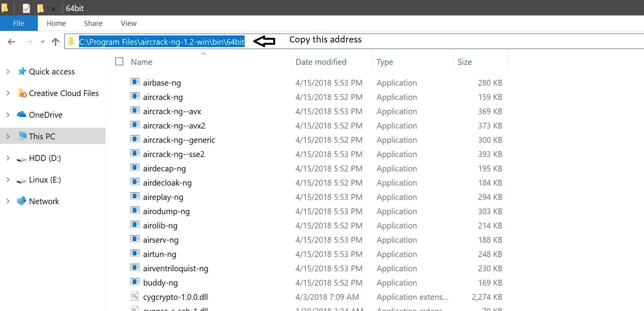Viewport: 644px width, 311px height.
Task: Tick the select-all checkbox beside Name
Action: pyautogui.click(x=119, y=61)
